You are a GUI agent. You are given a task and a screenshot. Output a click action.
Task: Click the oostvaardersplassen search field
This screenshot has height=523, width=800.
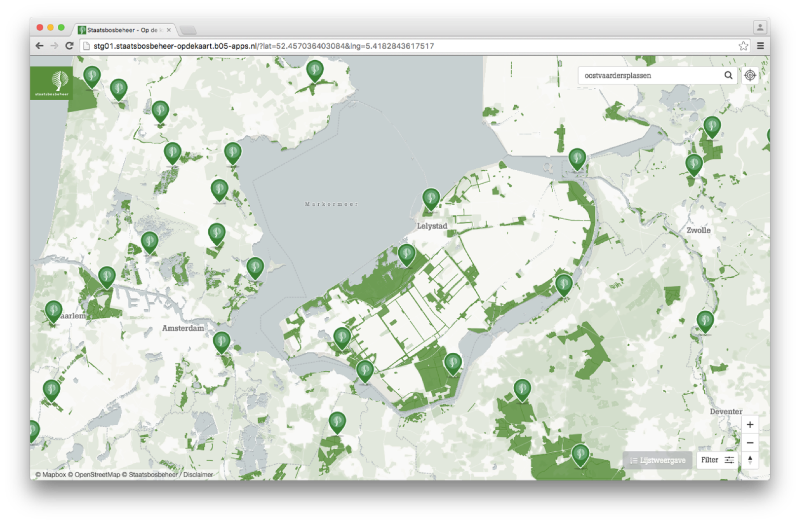(650, 75)
